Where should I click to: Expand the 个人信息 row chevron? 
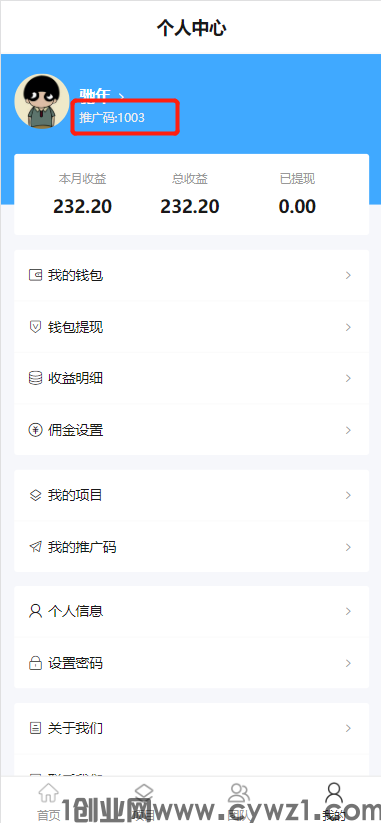click(348, 611)
